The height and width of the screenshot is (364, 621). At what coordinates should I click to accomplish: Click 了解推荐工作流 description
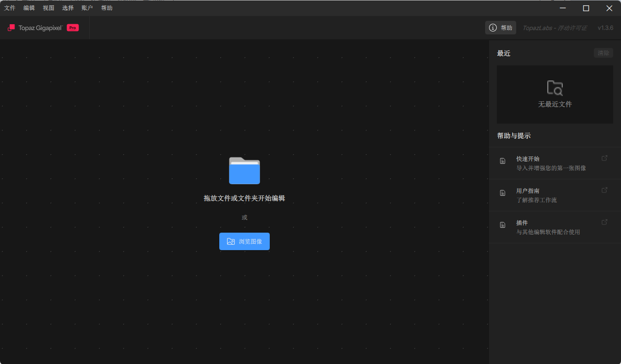pos(537,200)
